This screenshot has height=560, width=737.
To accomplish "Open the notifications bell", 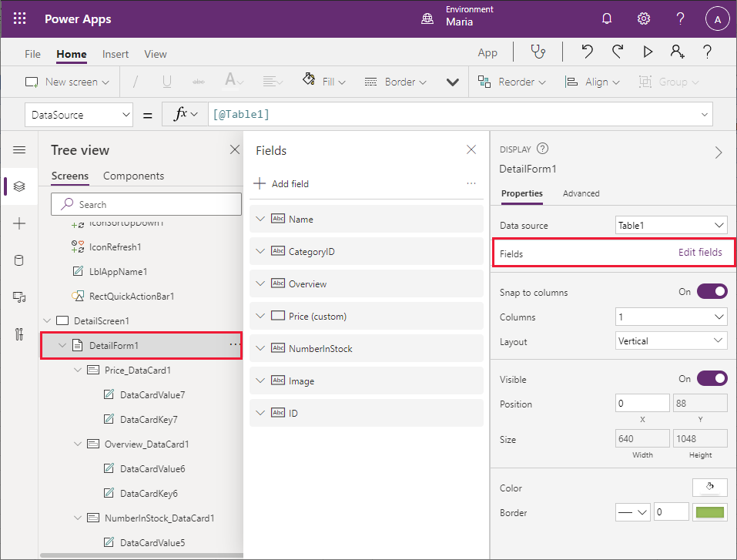I will (607, 19).
